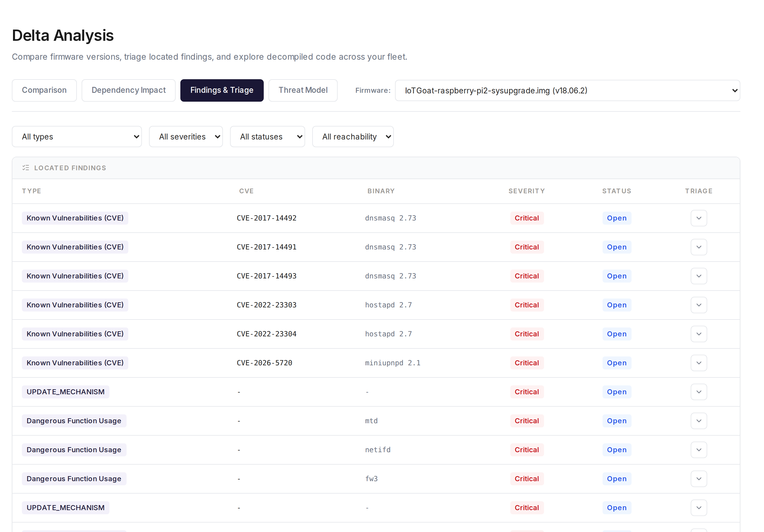
Task: Open triage chevron for miniupnpd CVE-2026-5720
Action: [698, 363]
